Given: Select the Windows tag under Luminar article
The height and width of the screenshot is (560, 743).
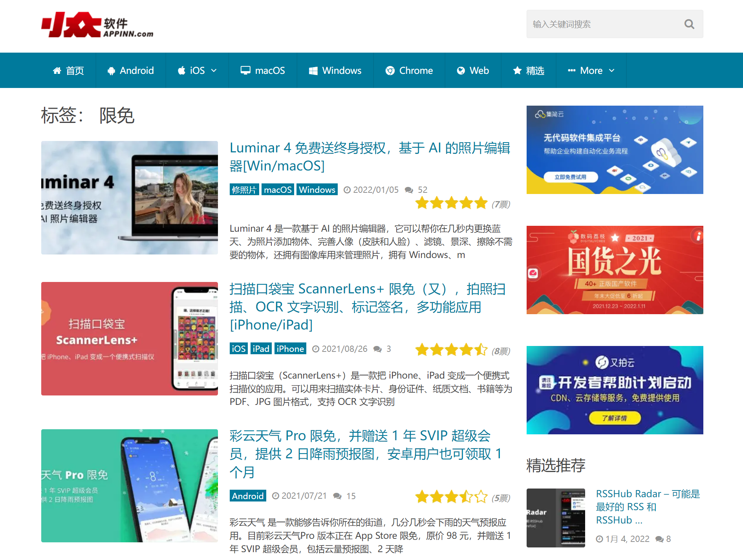Looking at the screenshot, I should coord(317,190).
